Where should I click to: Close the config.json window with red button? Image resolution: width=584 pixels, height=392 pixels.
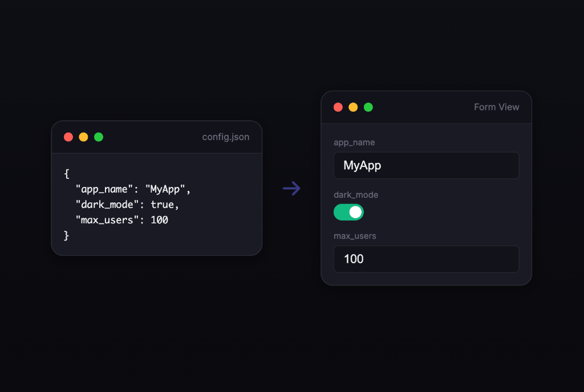coord(68,137)
